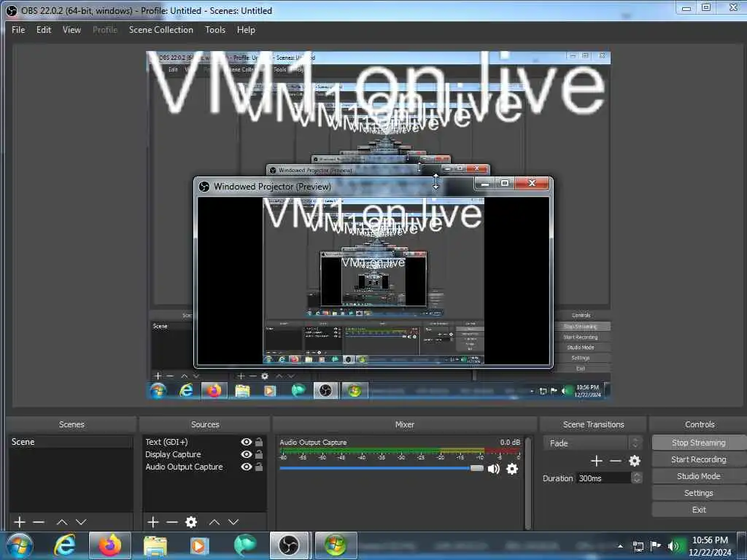Click the network icon in the system tray
This screenshot has height=560, width=747.
pyautogui.click(x=638, y=546)
